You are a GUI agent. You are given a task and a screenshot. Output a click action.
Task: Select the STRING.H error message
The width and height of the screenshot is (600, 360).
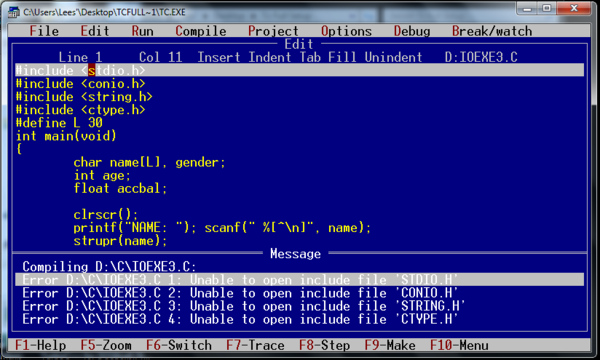click(244, 306)
